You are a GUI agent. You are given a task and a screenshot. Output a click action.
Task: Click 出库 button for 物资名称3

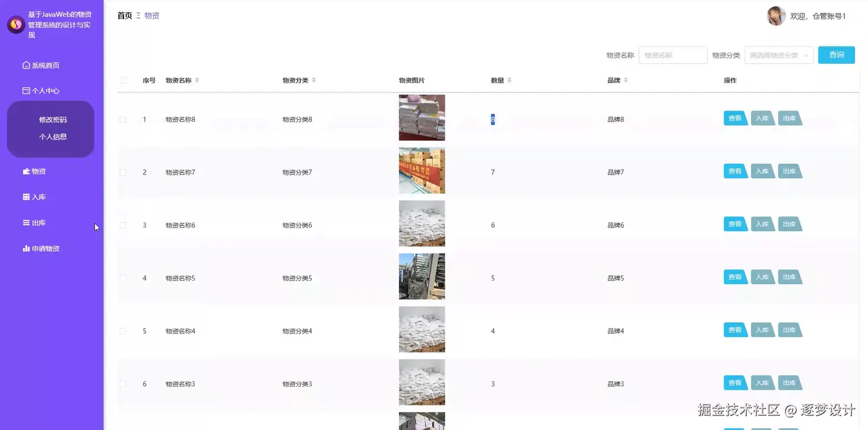point(789,383)
